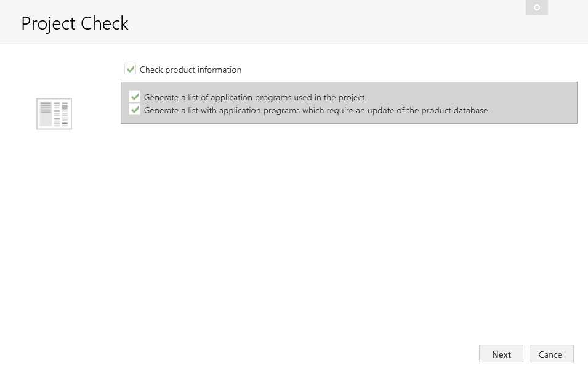This screenshot has width=588, height=368.
Task: Click green checkmark beside Check product information
Action: click(x=130, y=69)
